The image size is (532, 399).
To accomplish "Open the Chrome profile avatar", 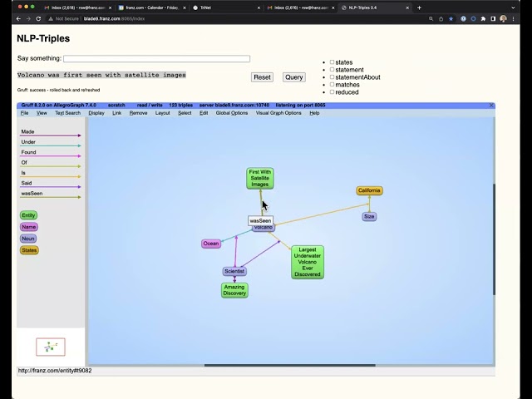I will click(503, 19).
